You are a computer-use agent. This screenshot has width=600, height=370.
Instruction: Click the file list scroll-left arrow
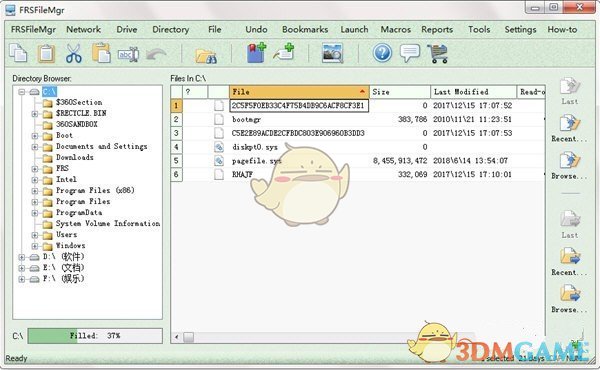tap(176, 337)
